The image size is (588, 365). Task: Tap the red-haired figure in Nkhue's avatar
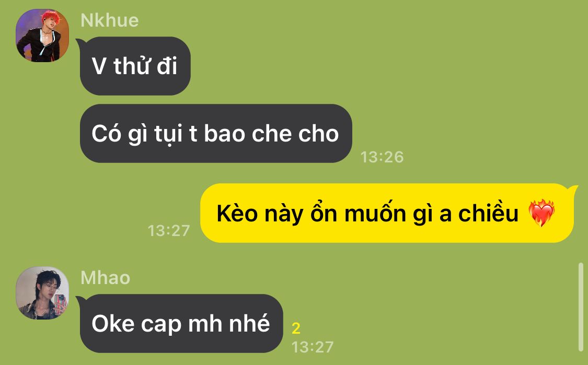point(43,38)
